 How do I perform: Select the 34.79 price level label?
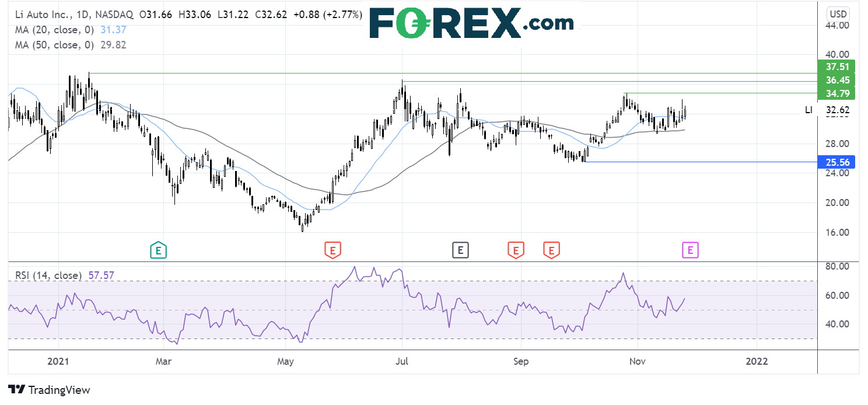(x=837, y=93)
